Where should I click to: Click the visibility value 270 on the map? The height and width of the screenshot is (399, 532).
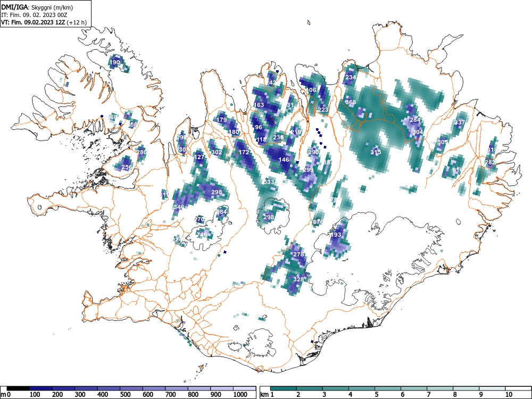click(x=199, y=220)
